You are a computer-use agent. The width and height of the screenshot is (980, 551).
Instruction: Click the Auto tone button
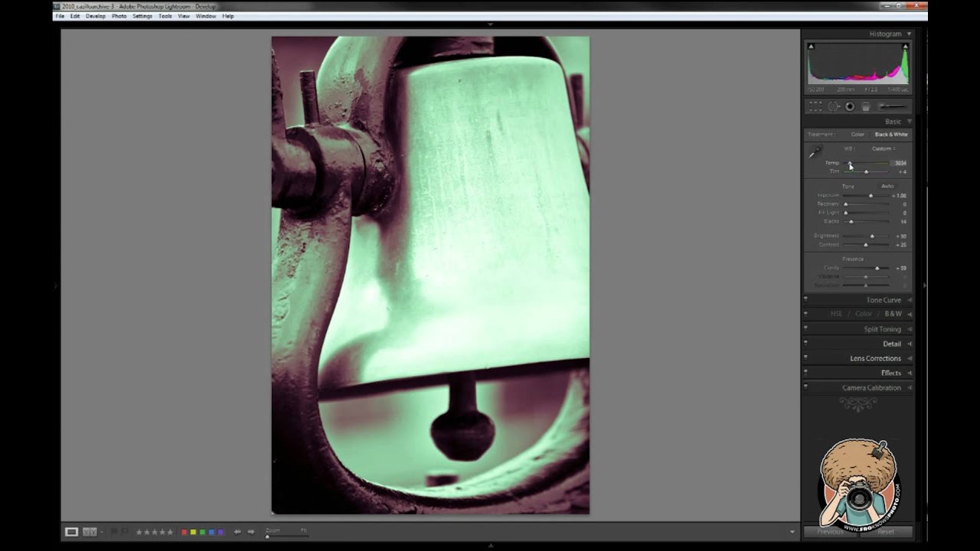point(887,186)
